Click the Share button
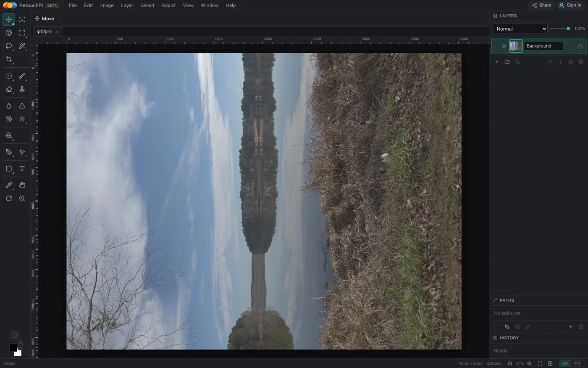Viewport: 588px width, 368px height. click(x=542, y=5)
